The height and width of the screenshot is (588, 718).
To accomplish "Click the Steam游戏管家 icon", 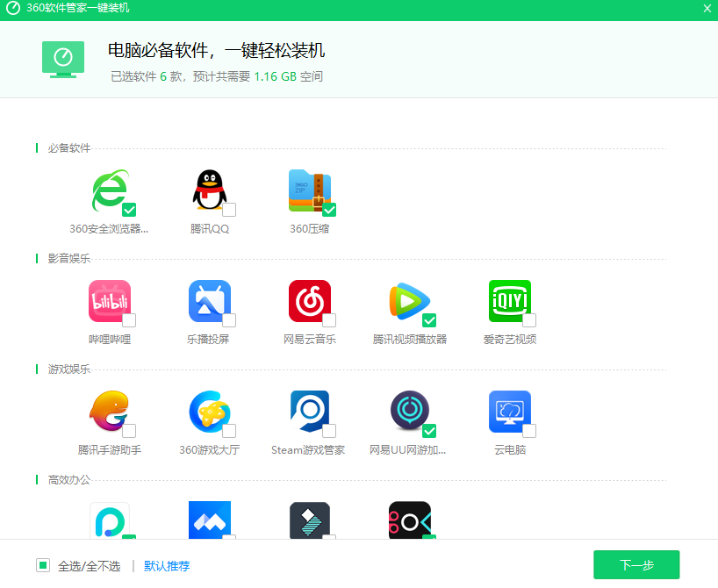I will 310,412.
